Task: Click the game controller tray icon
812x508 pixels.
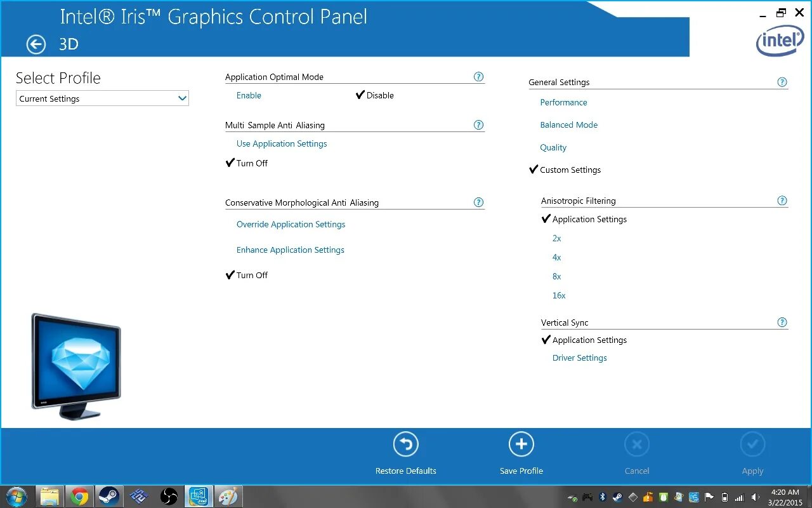Action: (x=587, y=497)
